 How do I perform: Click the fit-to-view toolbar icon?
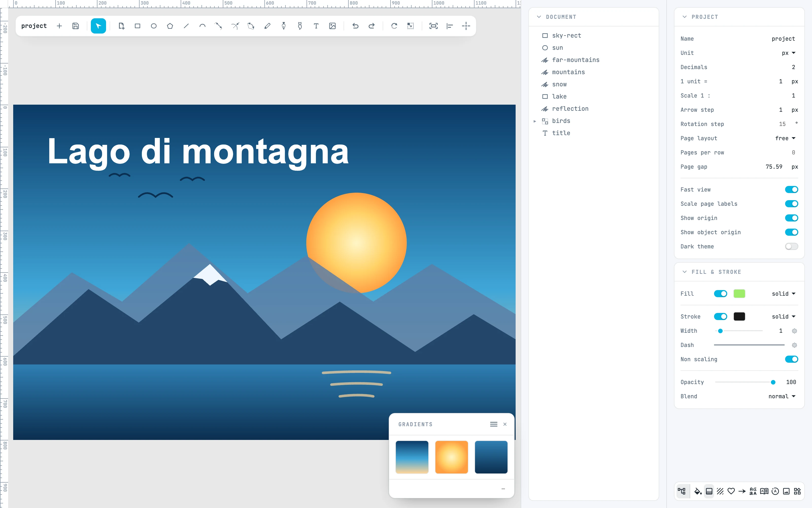(433, 26)
